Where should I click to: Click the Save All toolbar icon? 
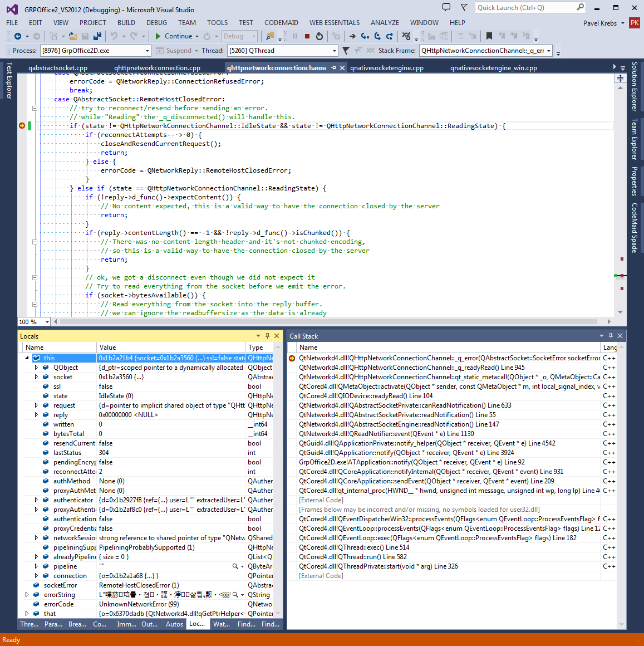point(97,36)
